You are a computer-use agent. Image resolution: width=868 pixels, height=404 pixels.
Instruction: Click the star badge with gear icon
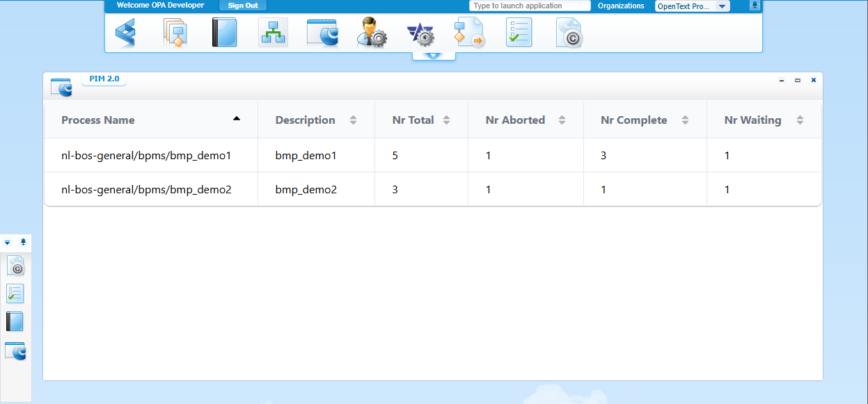click(x=420, y=33)
